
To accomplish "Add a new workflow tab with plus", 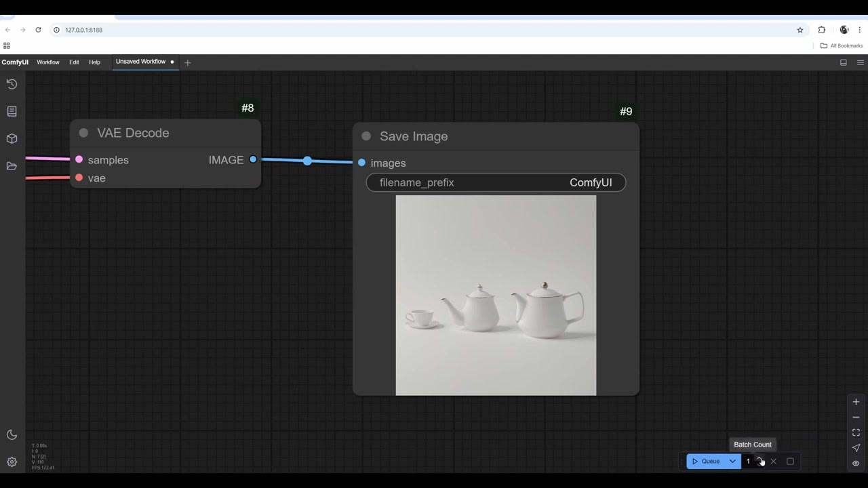I will (188, 62).
